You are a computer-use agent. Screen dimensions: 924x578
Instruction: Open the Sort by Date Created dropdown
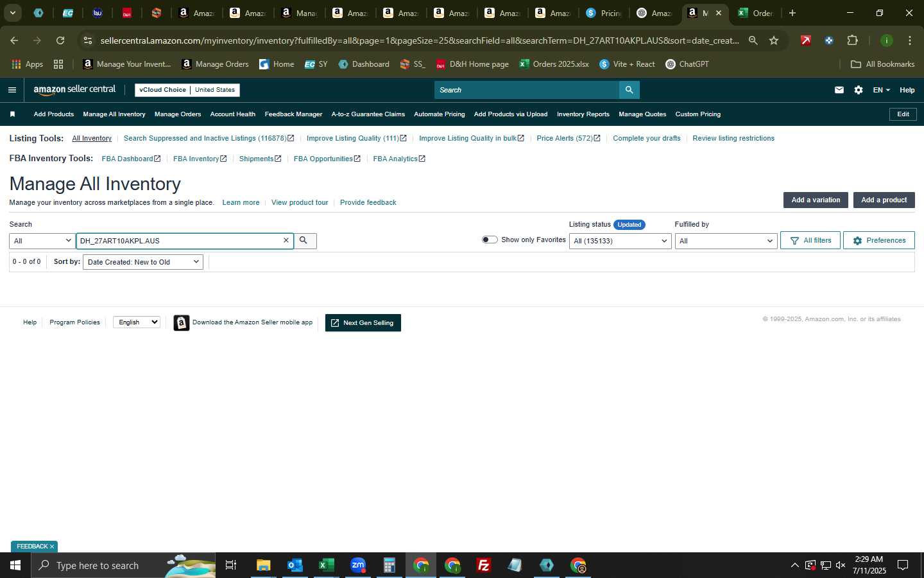[x=143, y=262]
